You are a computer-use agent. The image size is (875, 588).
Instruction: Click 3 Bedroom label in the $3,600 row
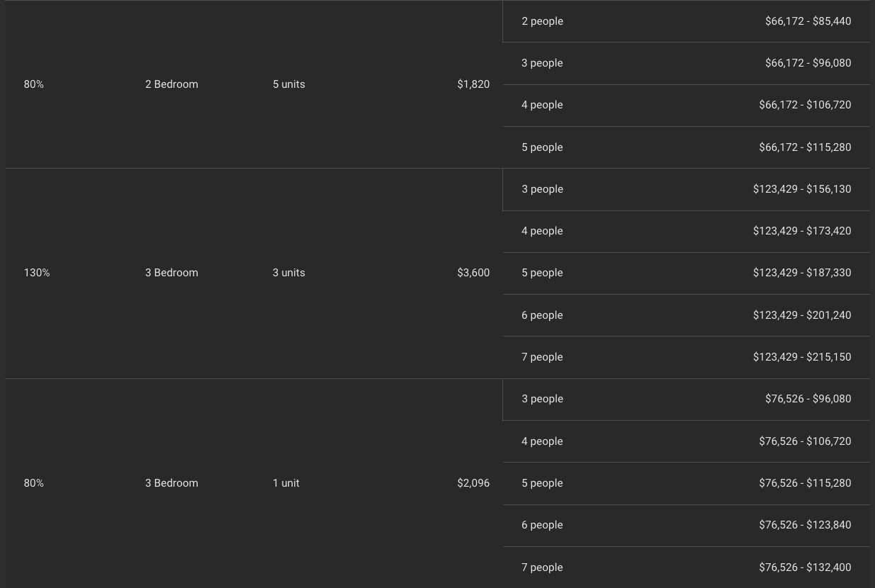pos(171,273)
